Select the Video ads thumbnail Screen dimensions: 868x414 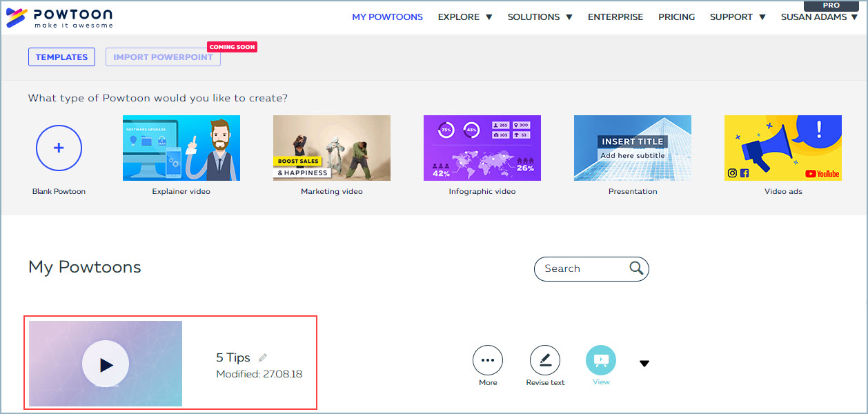tap(783, 148)
